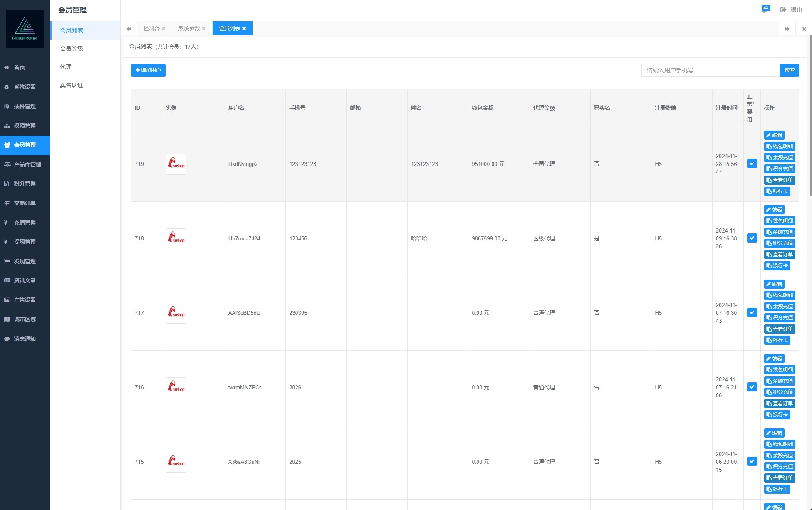
Task: Expand 交易订单 sidebar section
Action: (25, 203)
